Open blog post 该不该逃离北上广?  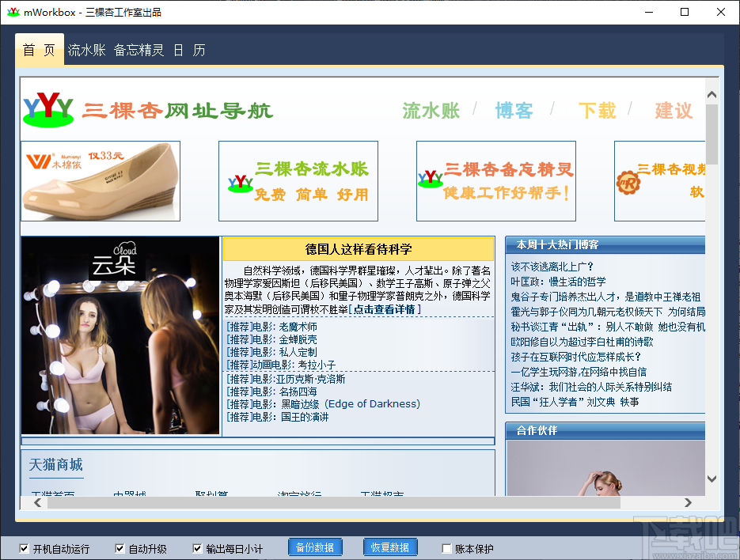pyautogui.click(x=552, y=267)
